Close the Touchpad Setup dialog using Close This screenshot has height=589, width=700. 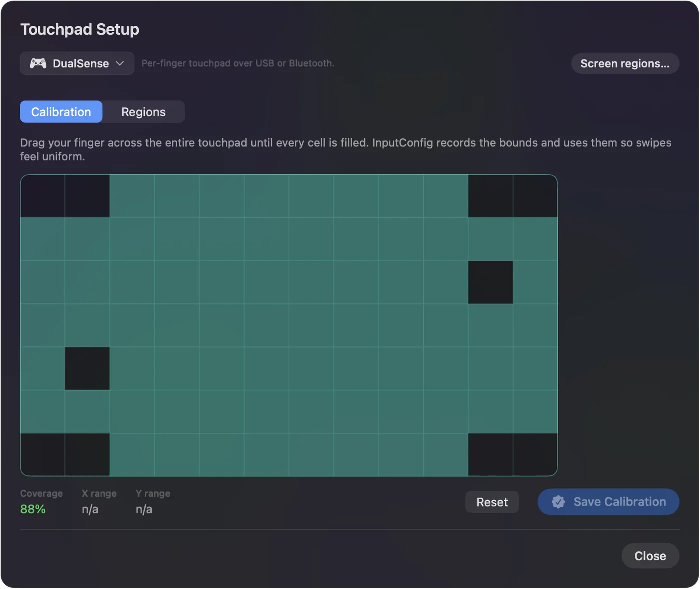coord(650,556)
